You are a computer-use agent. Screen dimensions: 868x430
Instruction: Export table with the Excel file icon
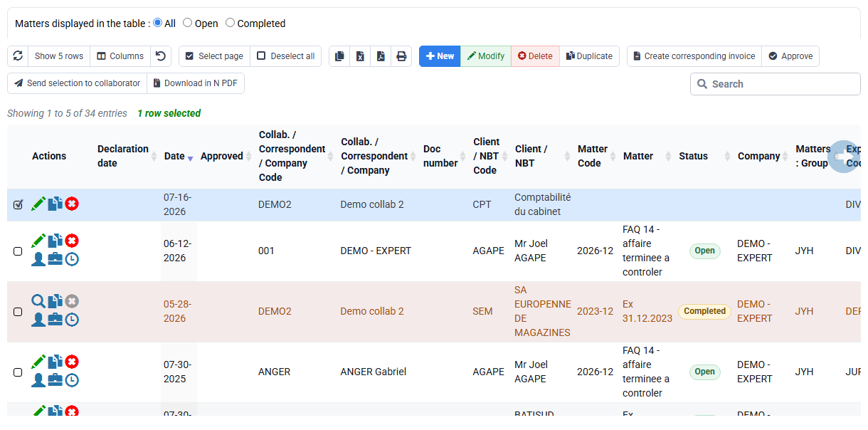360,56
